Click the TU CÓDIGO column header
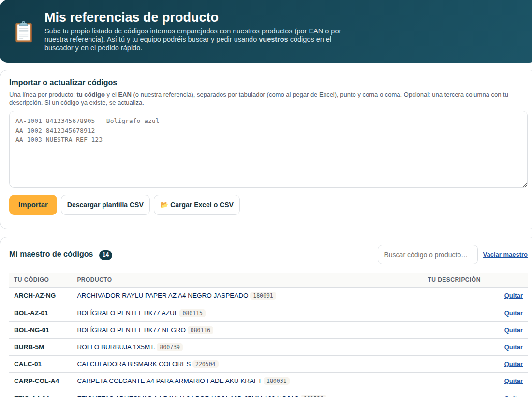 (x=31, y=280)
